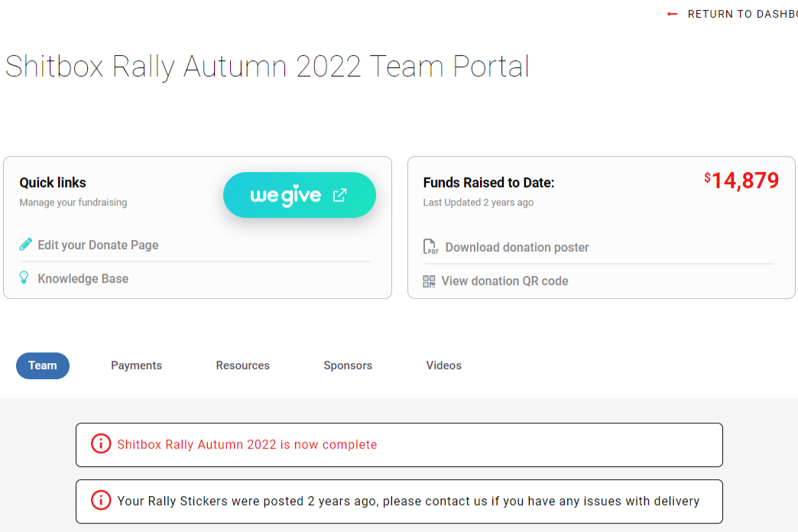The width and height of the screenshot is (798, 532).
Task: Open the Knowledge Base link
Action: click(83, 279)
